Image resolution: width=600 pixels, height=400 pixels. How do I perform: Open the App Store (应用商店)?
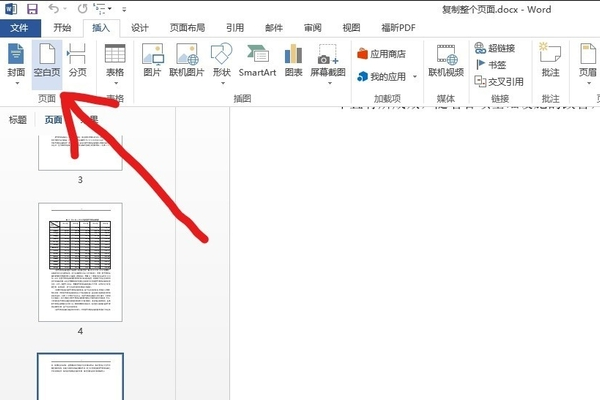383,53
